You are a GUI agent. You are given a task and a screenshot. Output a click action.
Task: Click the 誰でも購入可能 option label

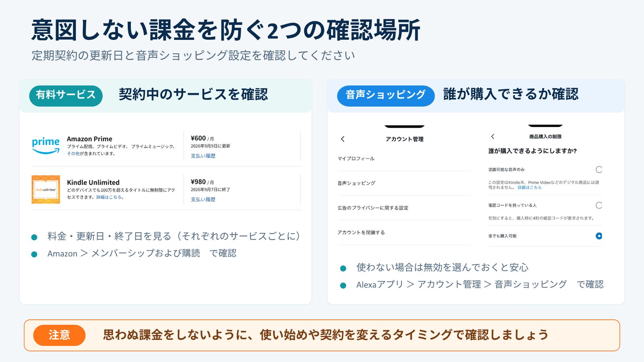click(502, 236)
